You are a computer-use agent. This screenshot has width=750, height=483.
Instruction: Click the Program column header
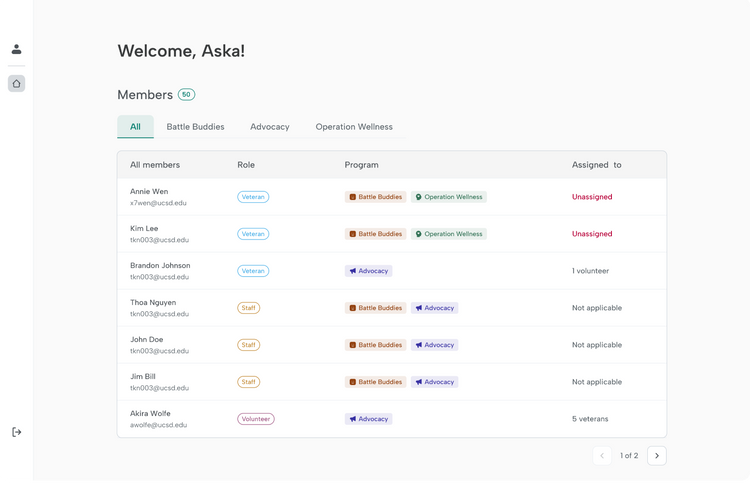(x=362, y=165)
